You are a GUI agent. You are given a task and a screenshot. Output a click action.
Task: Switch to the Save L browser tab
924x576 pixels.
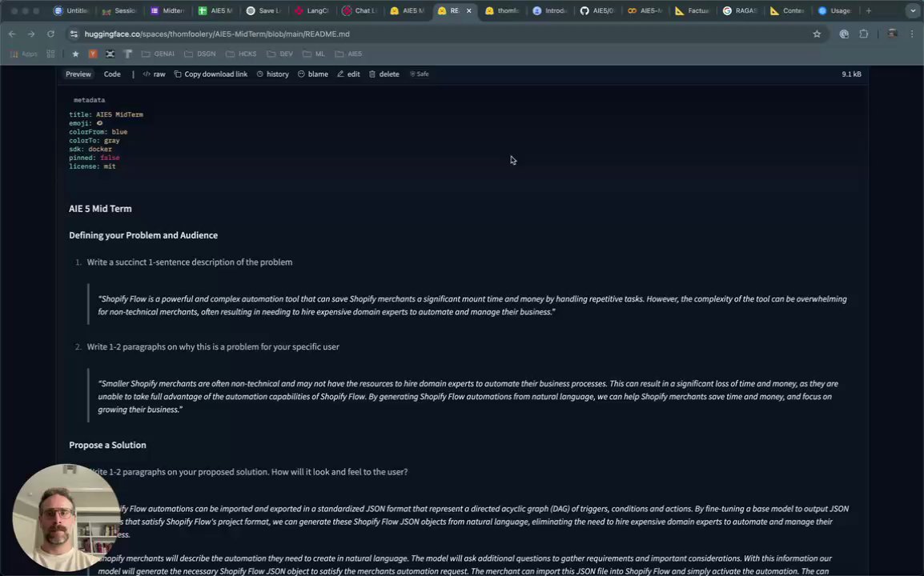pos(264,10)
